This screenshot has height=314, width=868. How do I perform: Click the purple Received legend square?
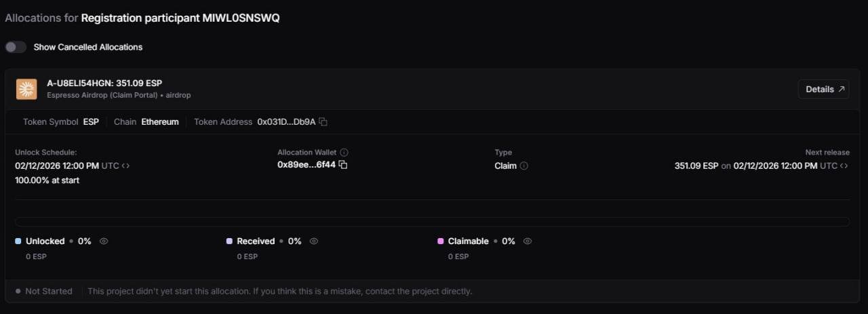pyautogui.click(x=230, y=241)
